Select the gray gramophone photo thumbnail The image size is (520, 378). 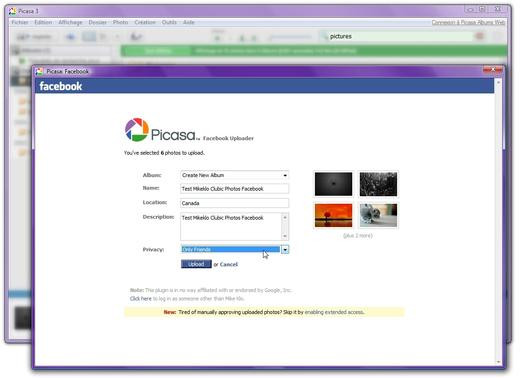tap(378, 215)
